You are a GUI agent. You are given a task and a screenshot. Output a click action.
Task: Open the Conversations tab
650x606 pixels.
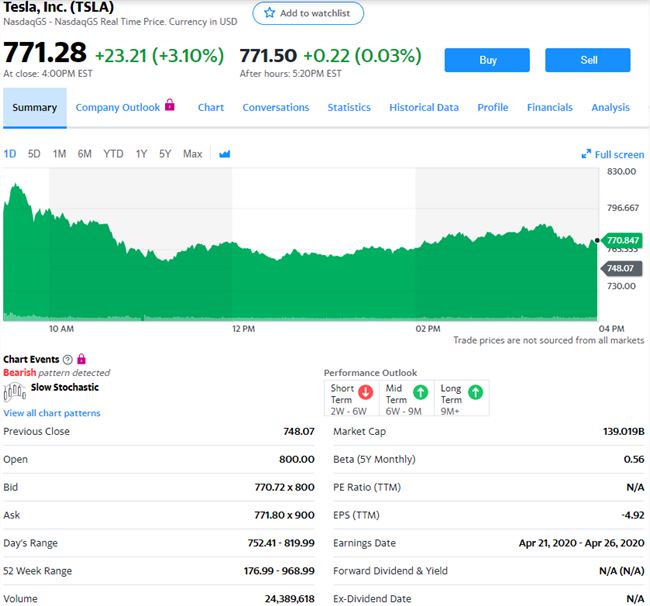(x=276, y=107)
